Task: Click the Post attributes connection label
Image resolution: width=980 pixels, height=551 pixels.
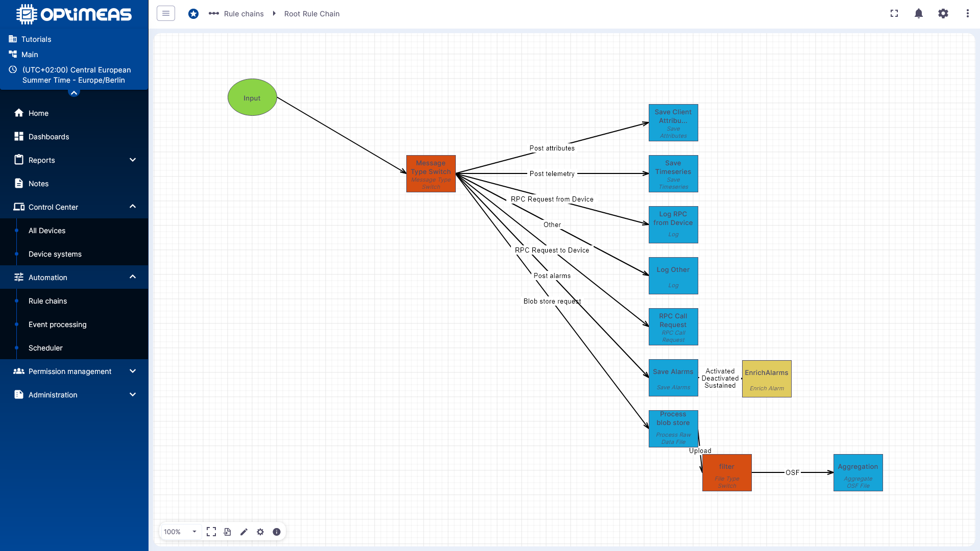Action: (x=552, y=148)
